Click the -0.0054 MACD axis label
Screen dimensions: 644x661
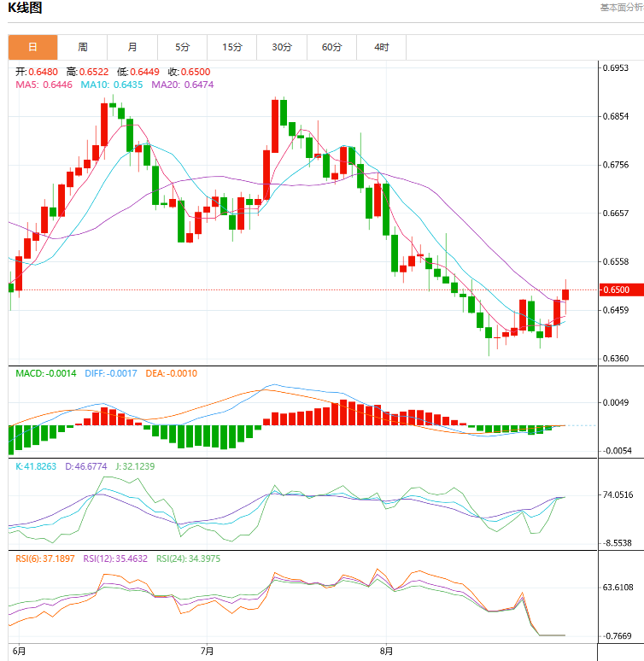click(617, 451)
